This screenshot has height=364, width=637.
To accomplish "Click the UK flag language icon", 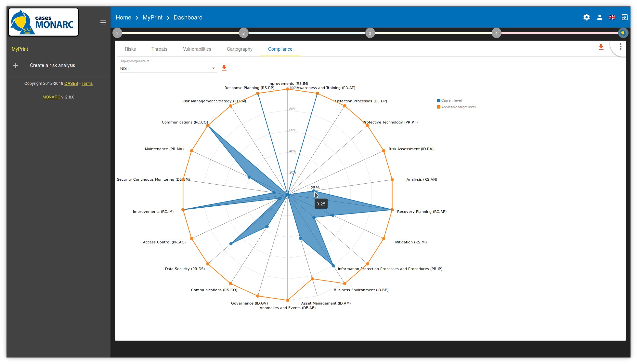I will coord(612,17).
